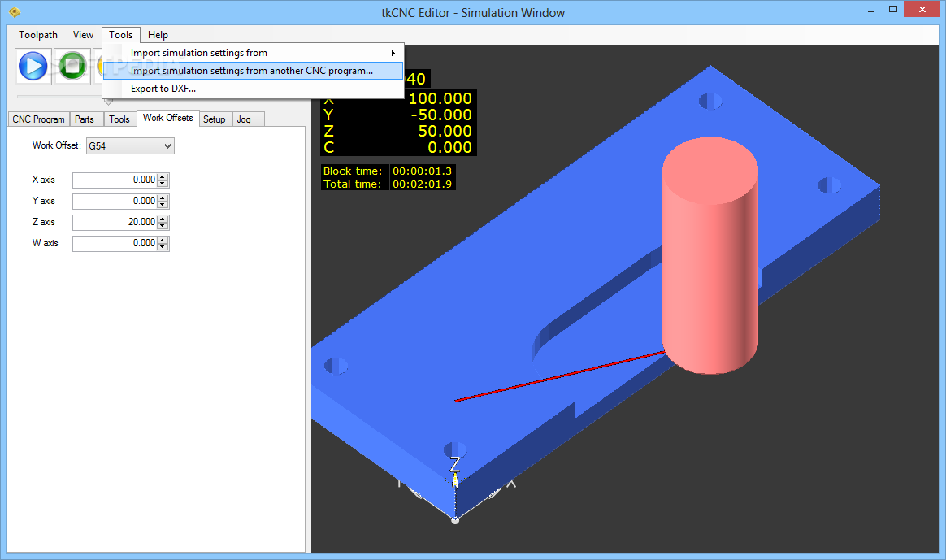The height and width of the screenshot is (560, 946).
Task: Click the 'Work Offset:' label
Action: 56,145
